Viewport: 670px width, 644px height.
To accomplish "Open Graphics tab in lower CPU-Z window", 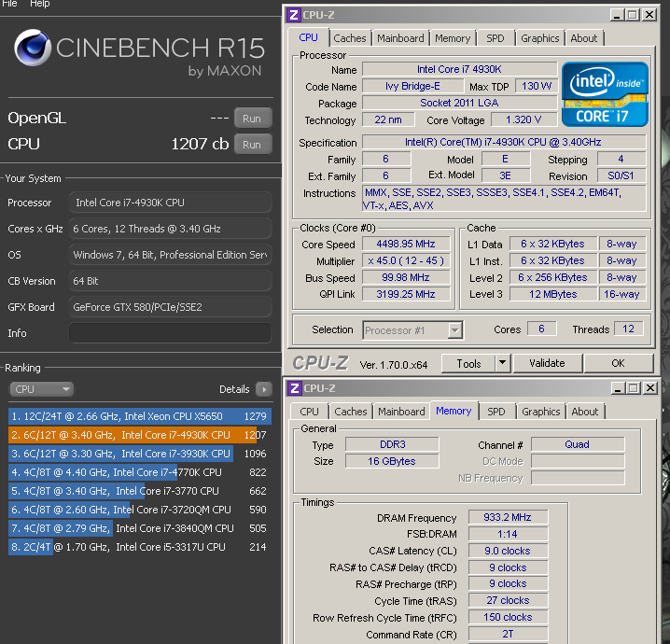I will pos(541,412).
